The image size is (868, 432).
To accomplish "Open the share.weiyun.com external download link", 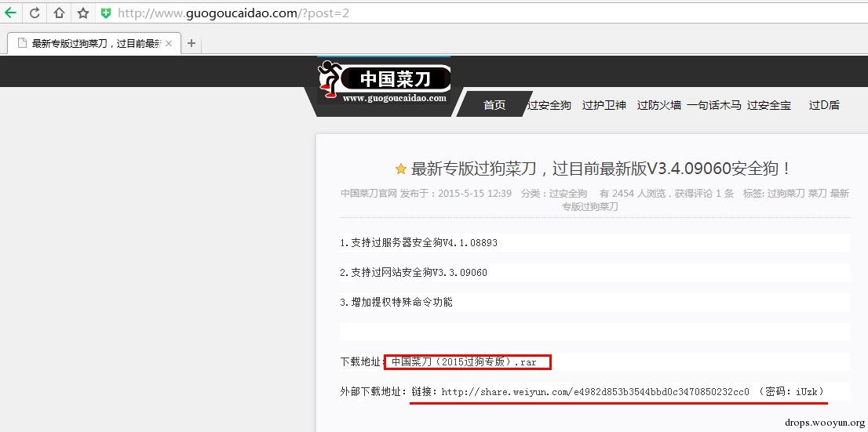I will (595, 391).
